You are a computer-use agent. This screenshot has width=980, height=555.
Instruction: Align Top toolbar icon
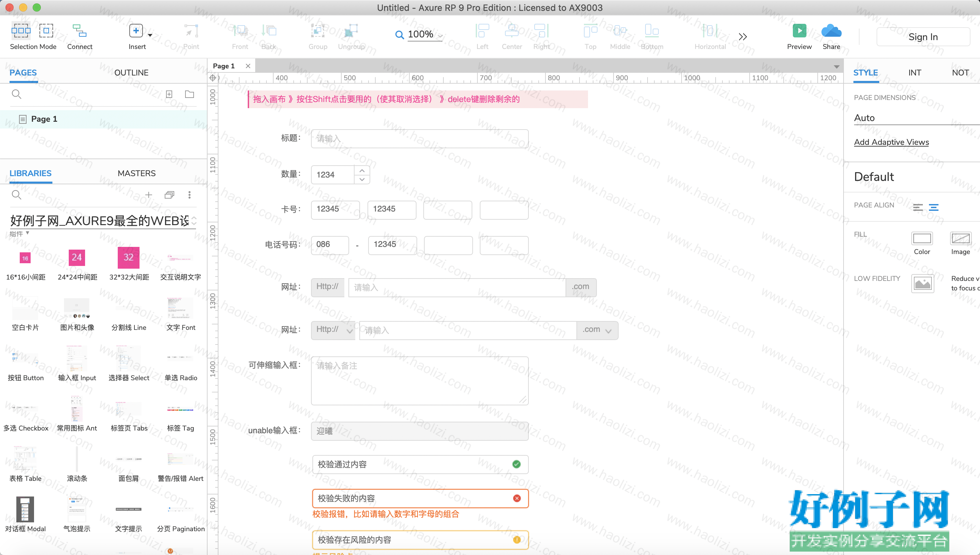point(590,31)
